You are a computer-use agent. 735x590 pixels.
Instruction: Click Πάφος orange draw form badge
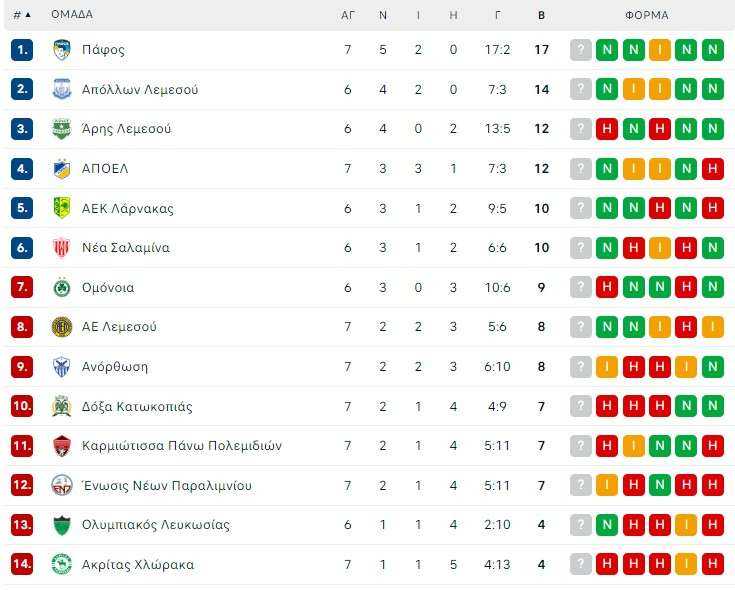pyautogui.click(x=660, y=50)
